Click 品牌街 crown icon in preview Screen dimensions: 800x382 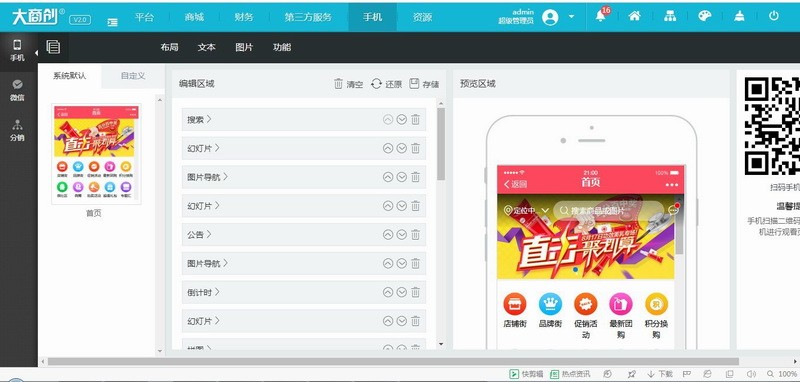pyautogui.click(x=550, y=304)
